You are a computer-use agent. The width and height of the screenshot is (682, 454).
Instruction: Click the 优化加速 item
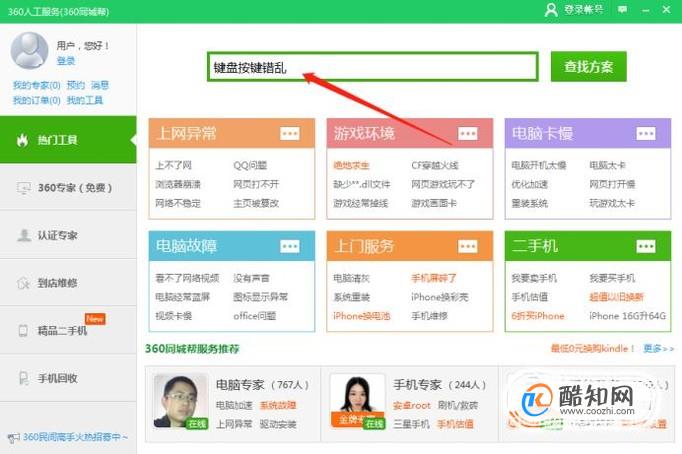[x=530, y=184]
